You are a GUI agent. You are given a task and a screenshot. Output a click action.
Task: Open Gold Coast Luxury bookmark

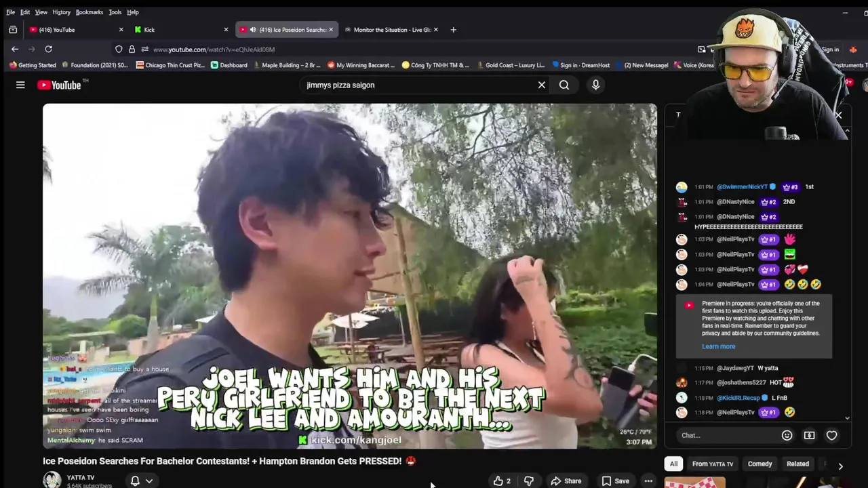coord(510,65)
